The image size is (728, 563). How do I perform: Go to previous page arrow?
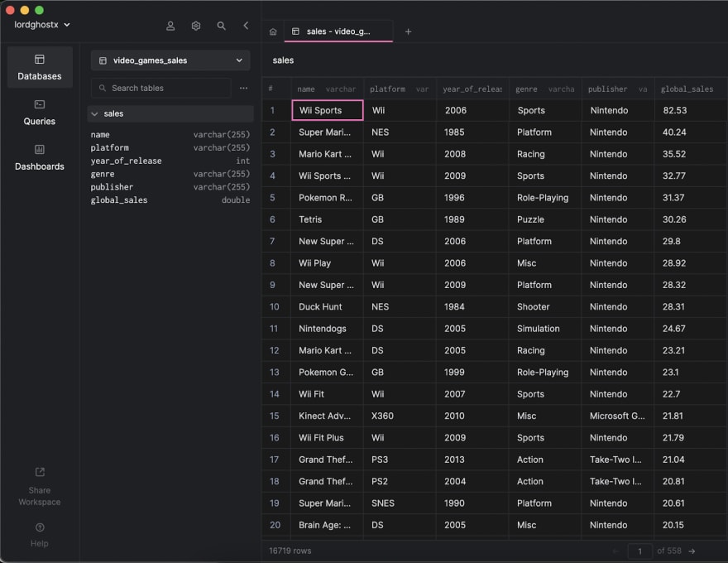[x=616, y=551]
